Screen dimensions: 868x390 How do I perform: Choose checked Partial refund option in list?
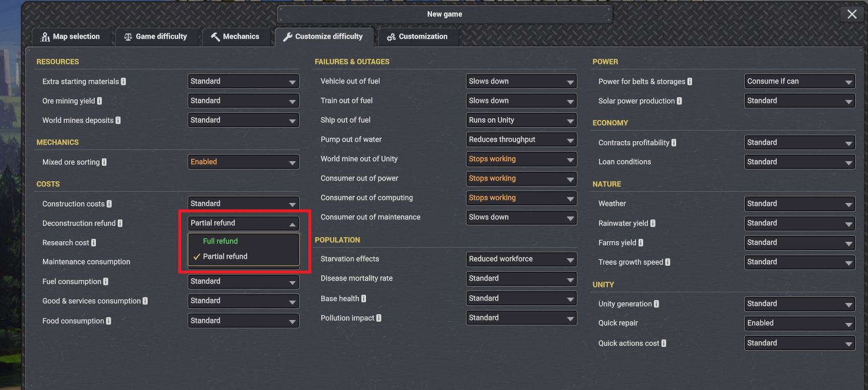coord(244,256)
